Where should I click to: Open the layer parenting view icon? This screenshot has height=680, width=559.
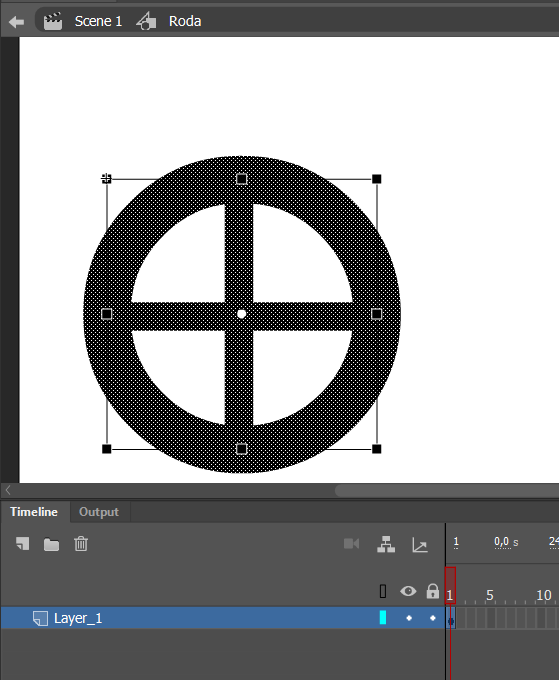(386, 544)
